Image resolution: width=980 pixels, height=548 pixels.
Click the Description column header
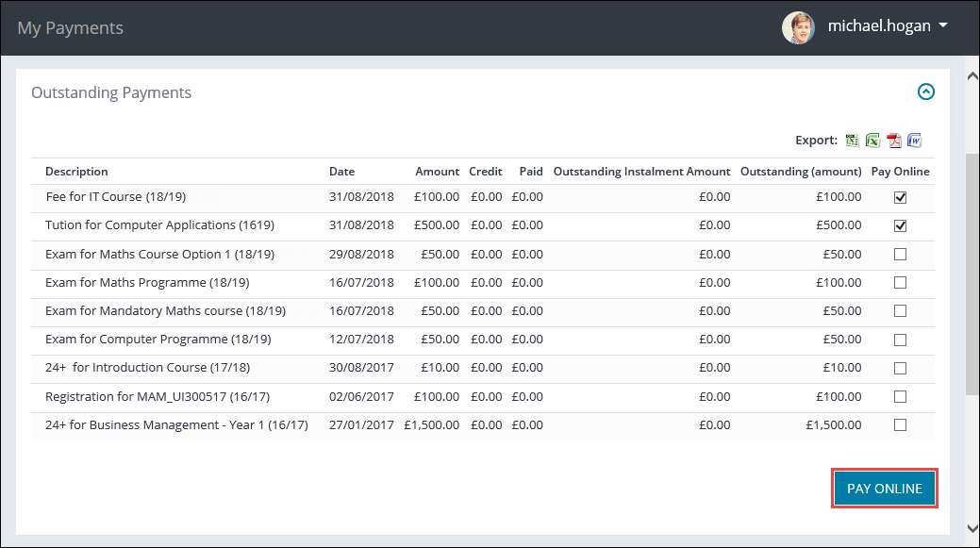pyautogui.click(x=76, y=172)
